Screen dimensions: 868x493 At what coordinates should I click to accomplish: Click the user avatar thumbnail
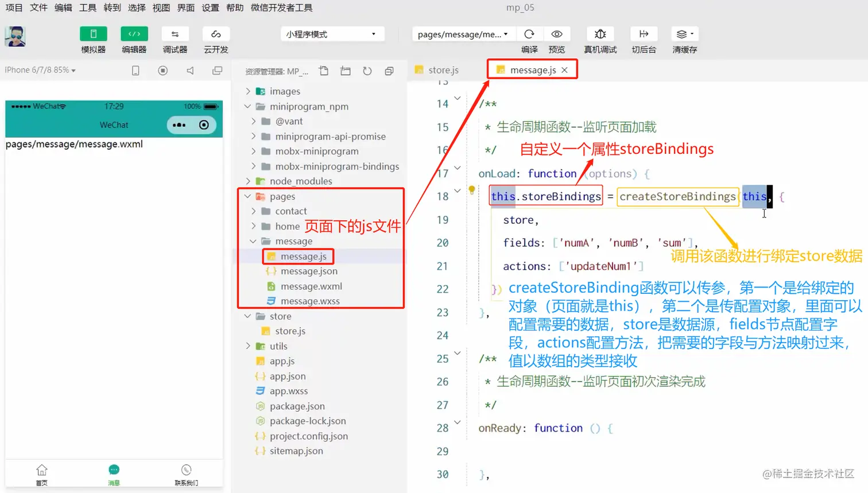[x=15, y=36]
